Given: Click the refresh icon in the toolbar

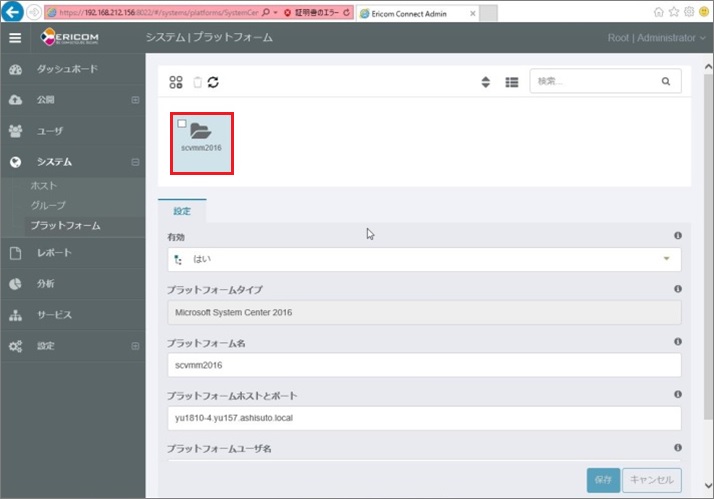Looking at the screenshot, I should click(213, 82).
